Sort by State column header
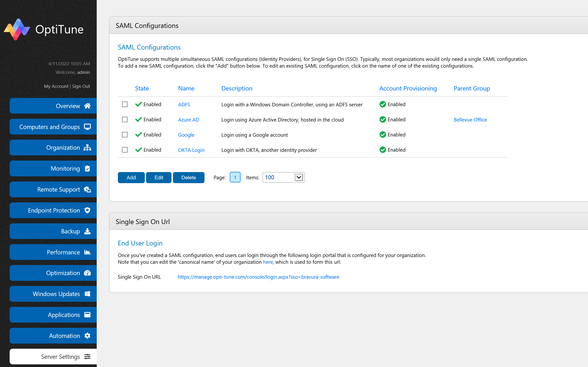This screenshot has width=588, height=367. click(x=142, y=88)
